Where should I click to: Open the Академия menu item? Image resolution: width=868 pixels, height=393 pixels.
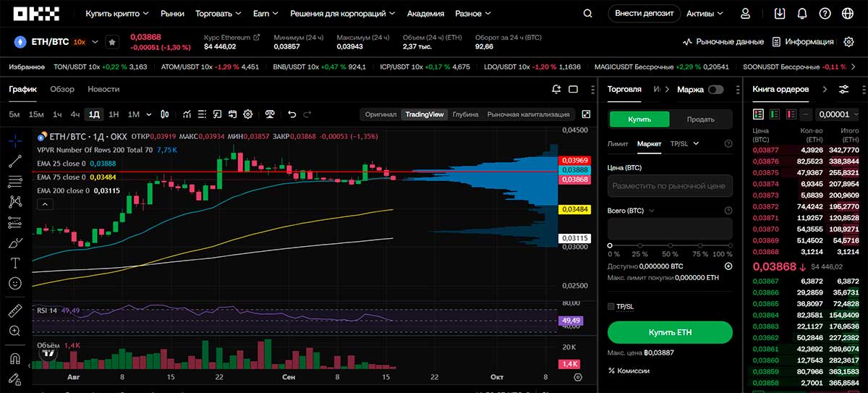(425, 14)
